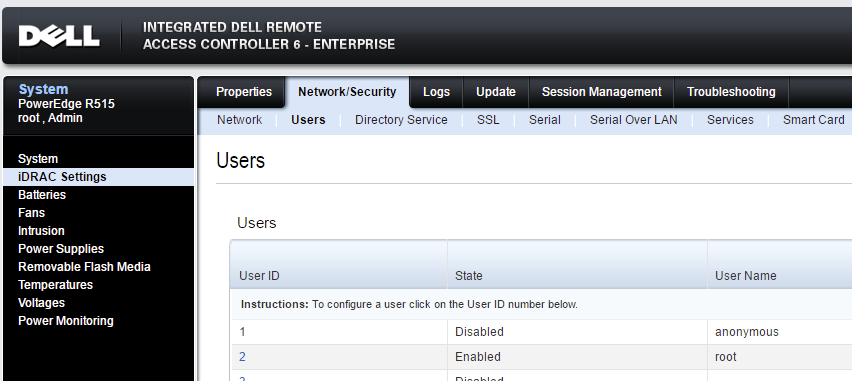Click user ID 1 link for anonymous
The image size is (852, 381).
242,332
